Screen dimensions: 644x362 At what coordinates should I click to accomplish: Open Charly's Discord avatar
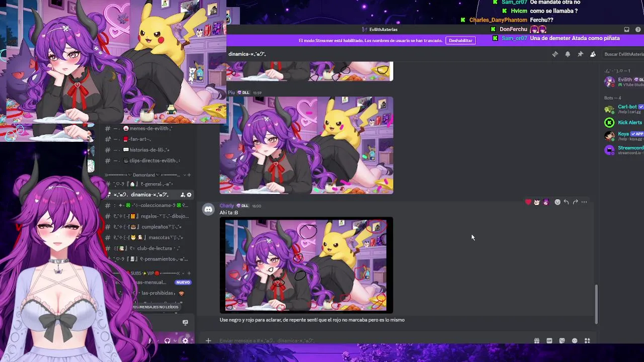pos(208,210)
